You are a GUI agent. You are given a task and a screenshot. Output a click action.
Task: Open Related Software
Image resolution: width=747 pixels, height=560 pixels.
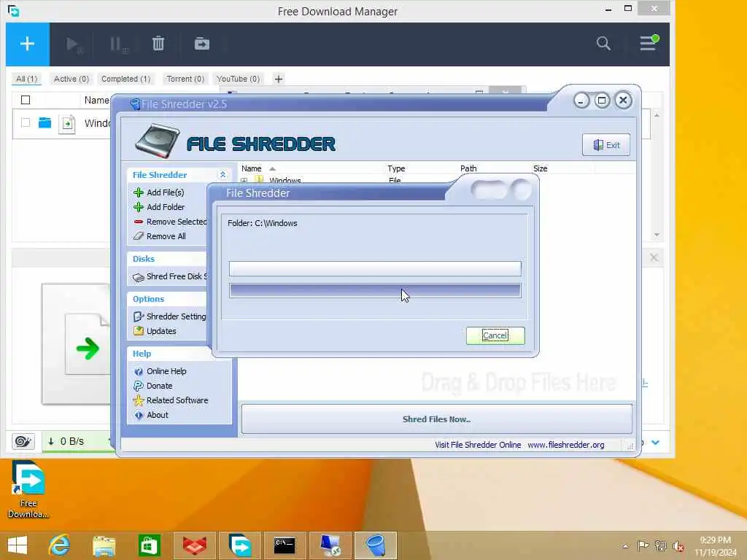point(177,400)
